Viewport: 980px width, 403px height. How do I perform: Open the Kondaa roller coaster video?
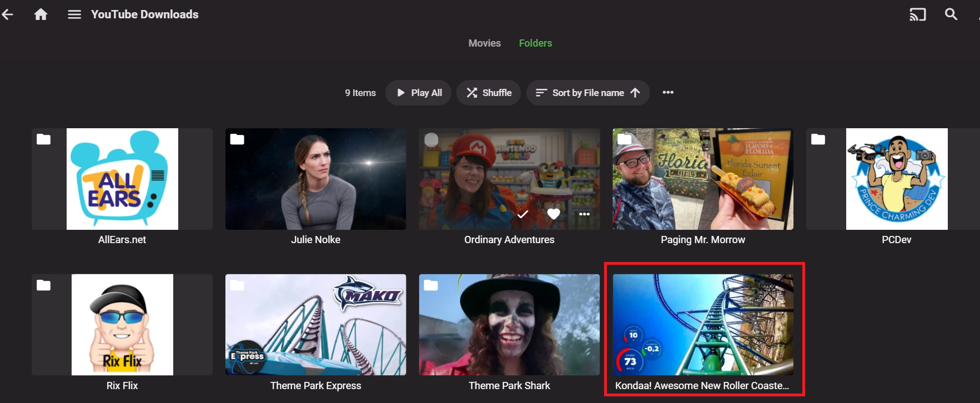pos(703,325)
